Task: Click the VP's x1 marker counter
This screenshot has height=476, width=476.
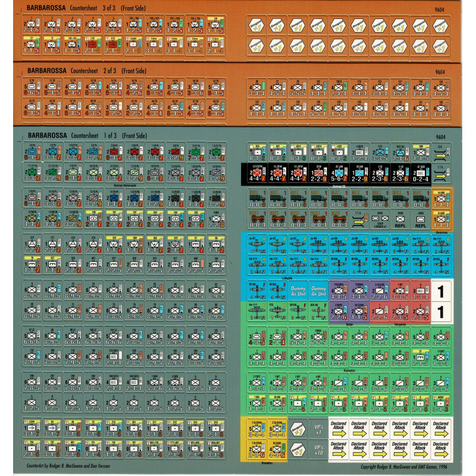Action: pyautogui.click(x=318, y=428)
